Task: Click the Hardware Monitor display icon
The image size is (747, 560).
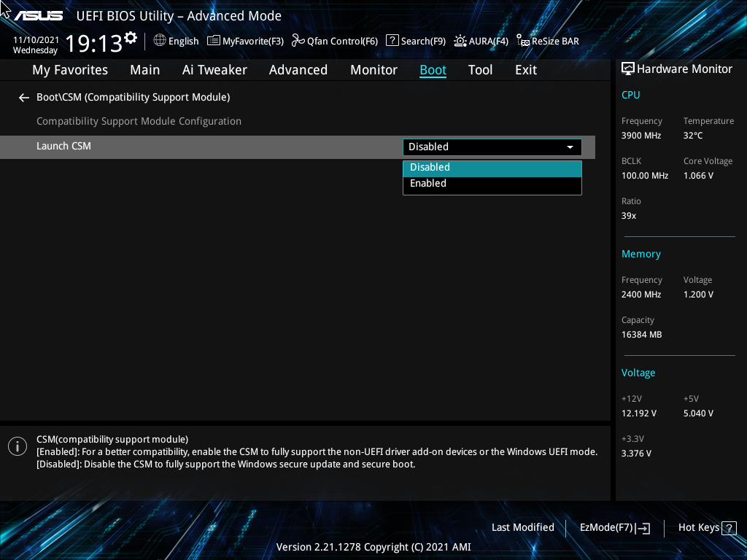Action: (x=628, y=69)
